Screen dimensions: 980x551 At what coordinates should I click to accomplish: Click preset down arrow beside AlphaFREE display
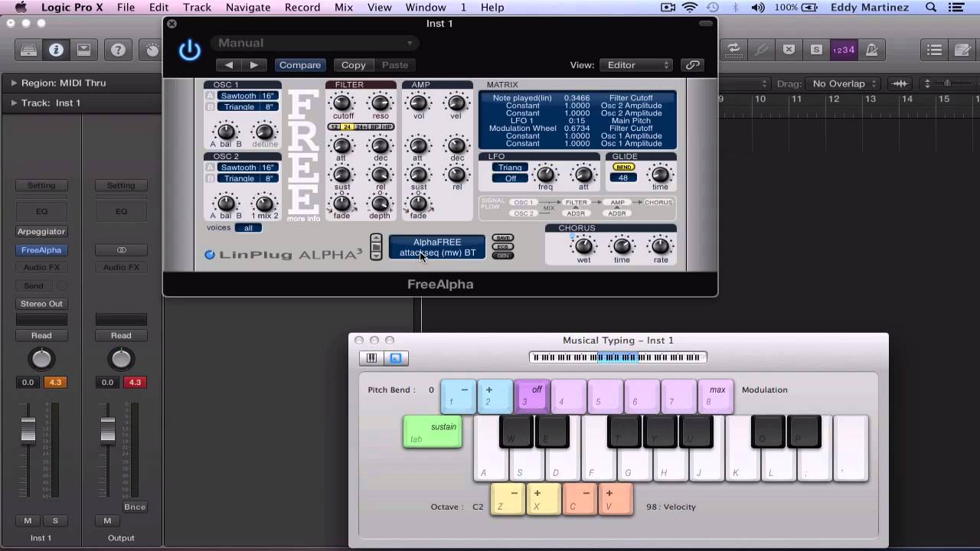[x=376, y=256]
